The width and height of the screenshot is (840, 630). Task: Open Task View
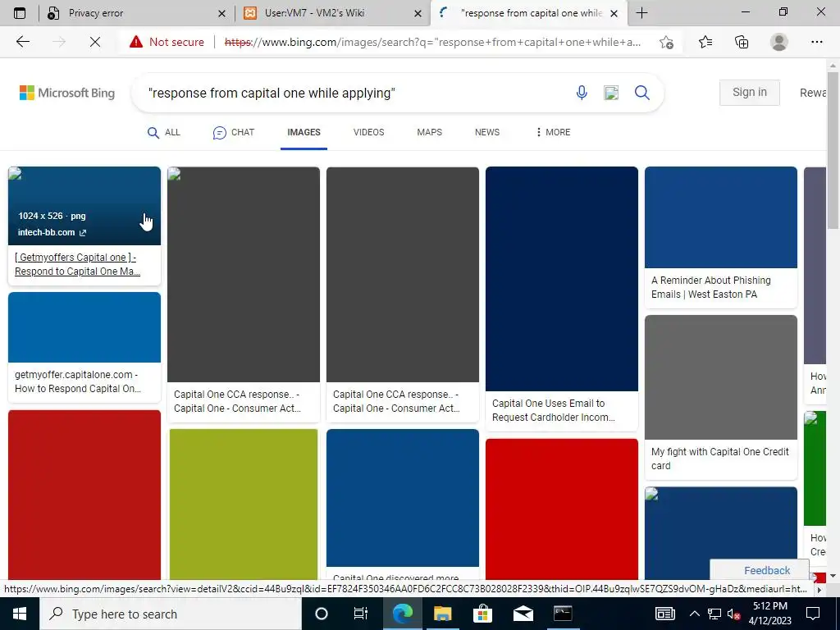click(x=361, y=614)
